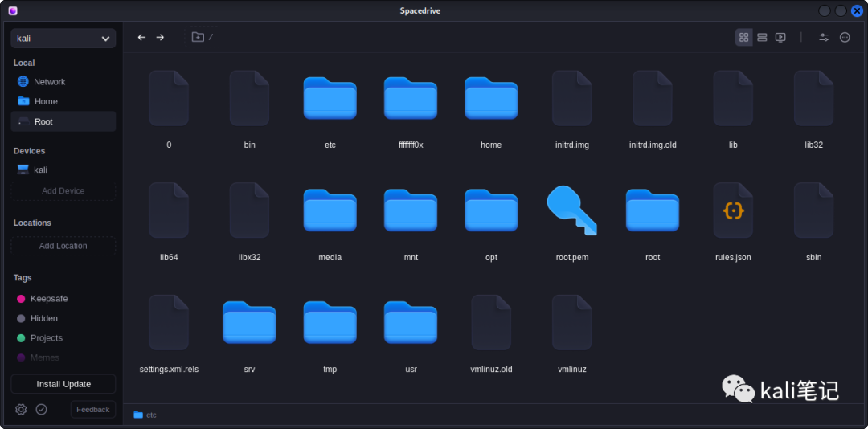The width and height of the screenshot is (868, 429).
Task: Switch to grid view layout
Action: click(x=744, y=37)
